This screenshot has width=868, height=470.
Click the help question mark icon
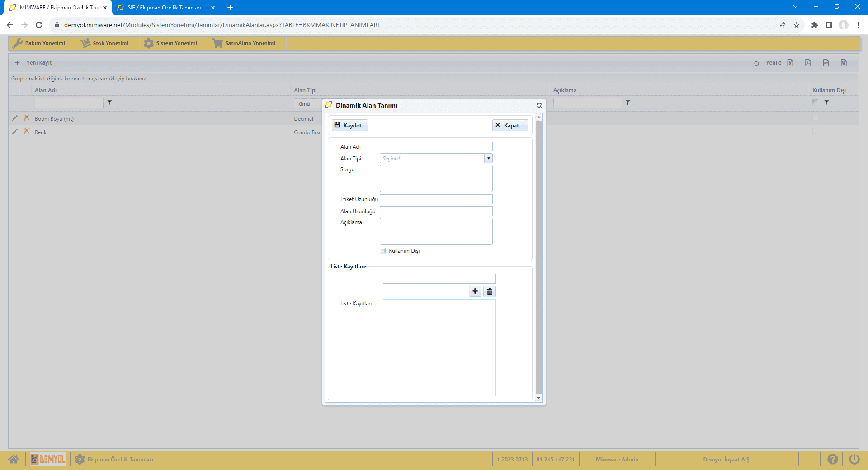(x=832, y=459)
